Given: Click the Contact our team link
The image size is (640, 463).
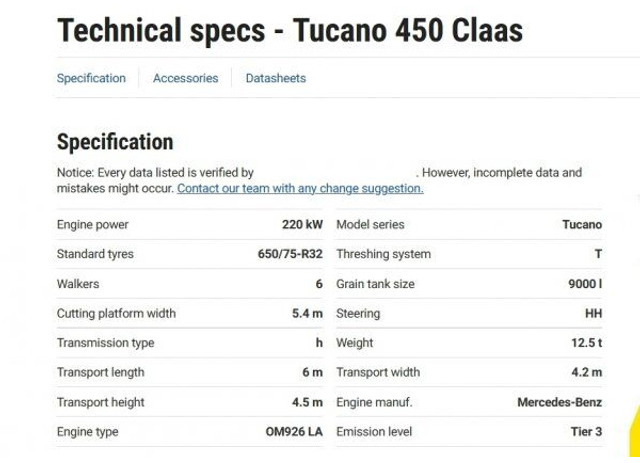Looking at the screenshot, I should pos(300,188).
